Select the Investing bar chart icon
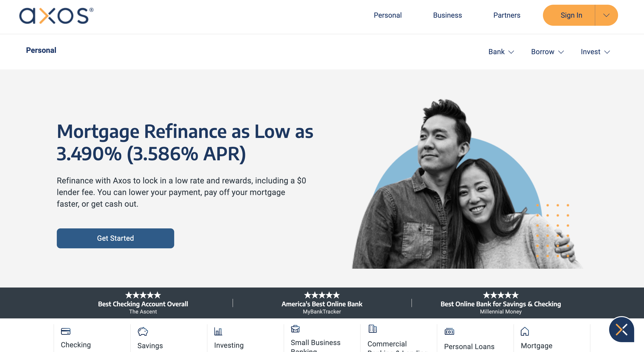 tap(218, 331)
